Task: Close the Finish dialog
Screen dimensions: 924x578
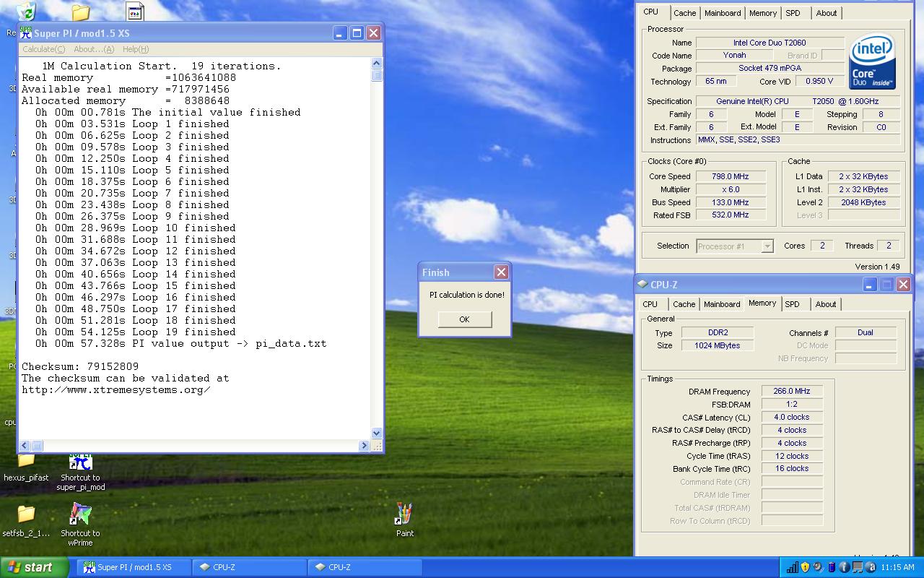Action: (x=501, y=272)
